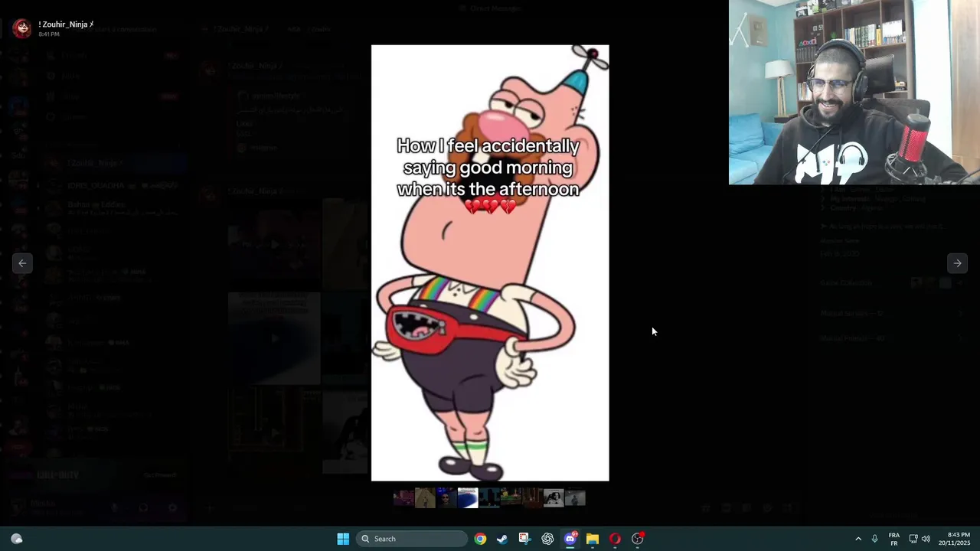This screenshot has height=551, width=980.
Task: Open the Windows Start menu
Action: pos(343,539)
